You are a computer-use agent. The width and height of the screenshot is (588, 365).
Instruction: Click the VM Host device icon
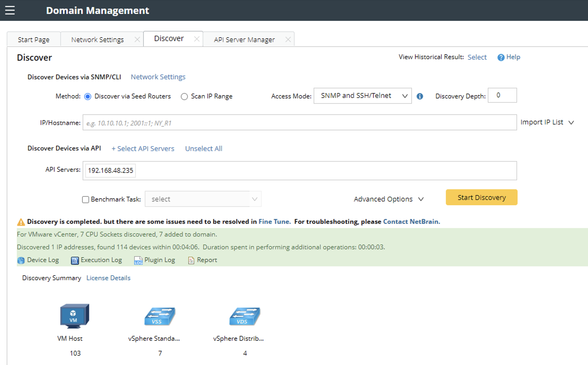click(74, 316)
